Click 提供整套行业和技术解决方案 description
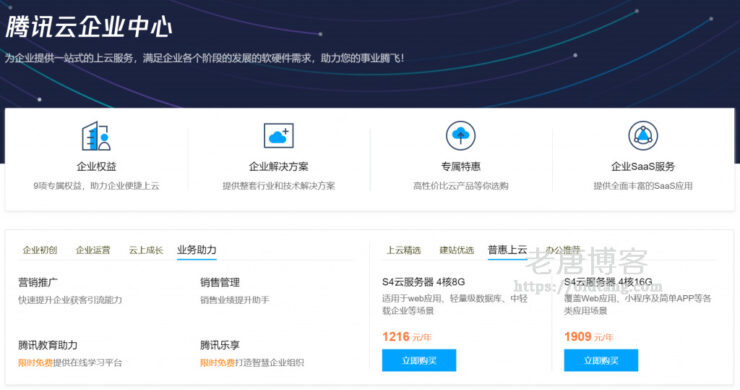This screenshot has width=740, height=390. pos(278,186)
